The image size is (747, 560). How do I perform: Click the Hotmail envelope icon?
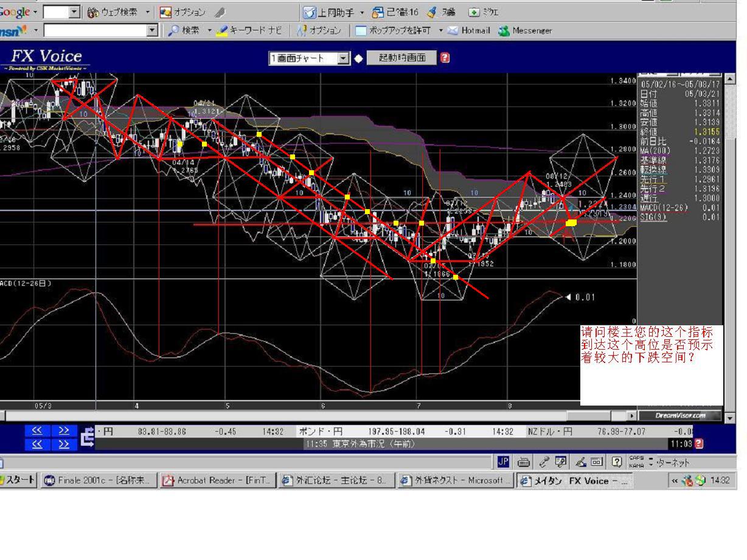click(x=453, y=30)
